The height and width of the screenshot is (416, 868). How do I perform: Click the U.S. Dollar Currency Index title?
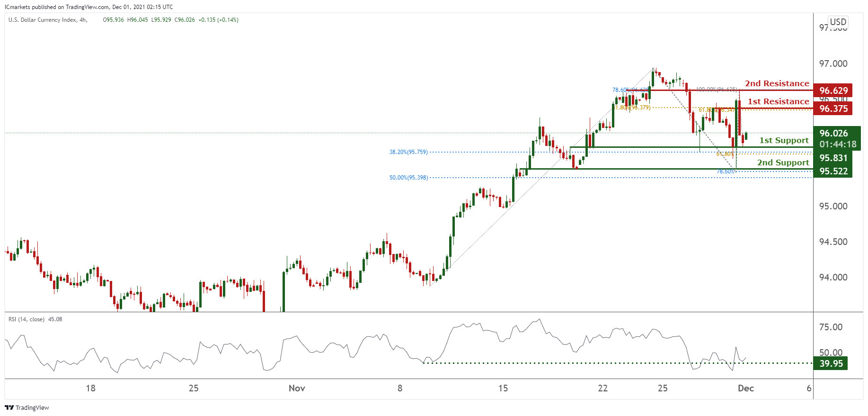tap(47, 20)
